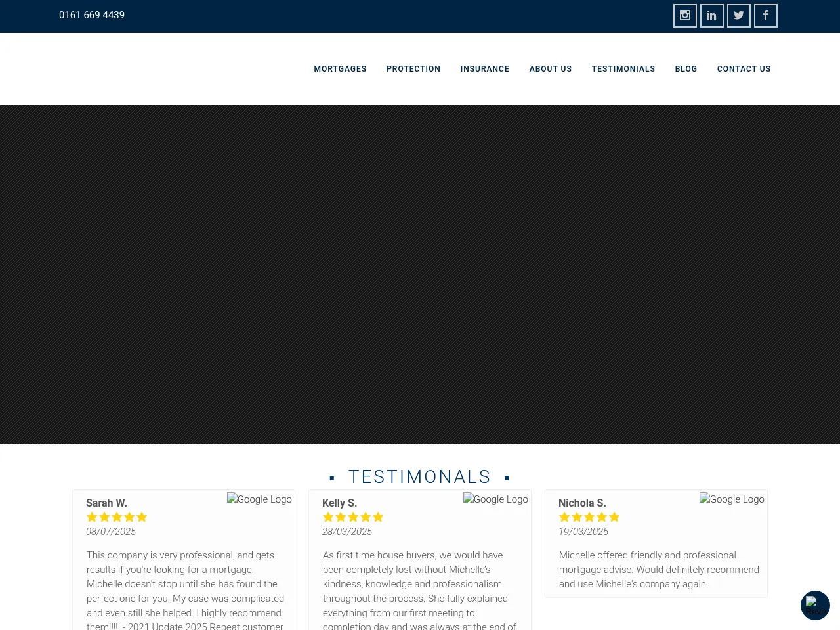
Task: Open the Blog page
Action: [686, 69]
